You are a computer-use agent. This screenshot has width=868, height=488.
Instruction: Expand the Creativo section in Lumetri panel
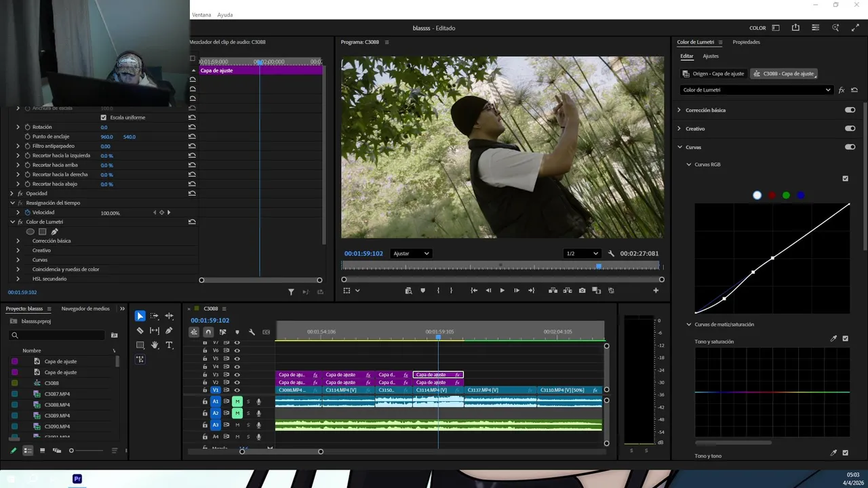pos(679,128)
